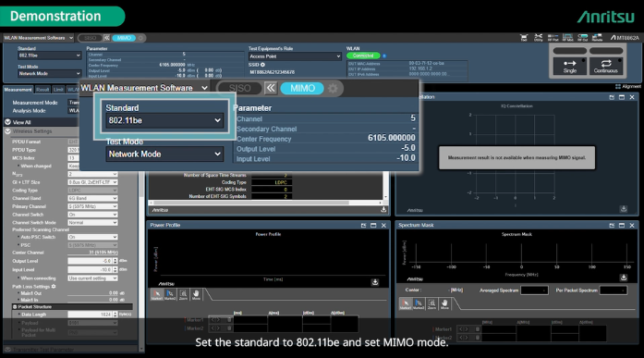Viewport: 644px width, 358px height.
Task: Open the GI + LTF Size dropdown
Action: click(x=92, y=182)
